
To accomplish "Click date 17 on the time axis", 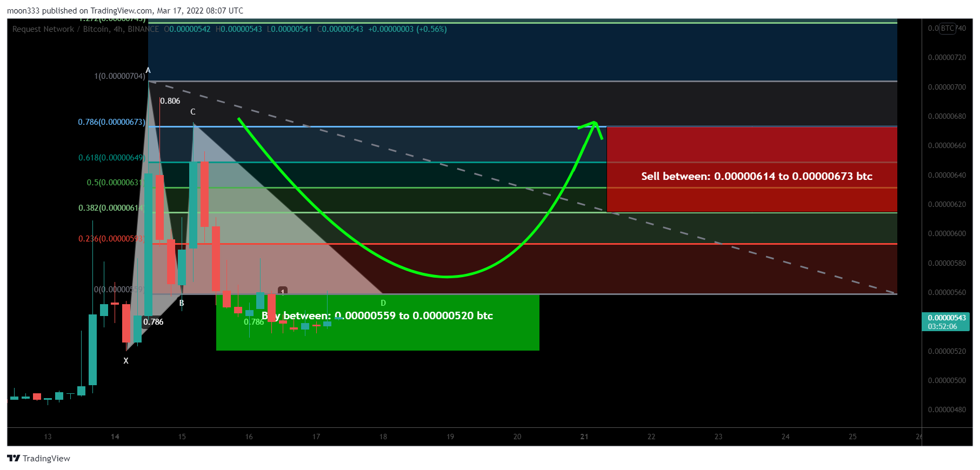I will point(316,437).
